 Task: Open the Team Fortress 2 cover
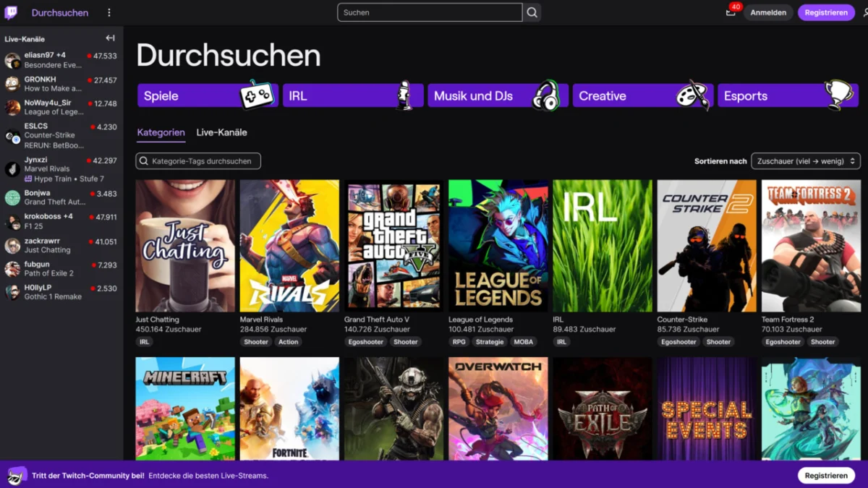click(811, 246)
